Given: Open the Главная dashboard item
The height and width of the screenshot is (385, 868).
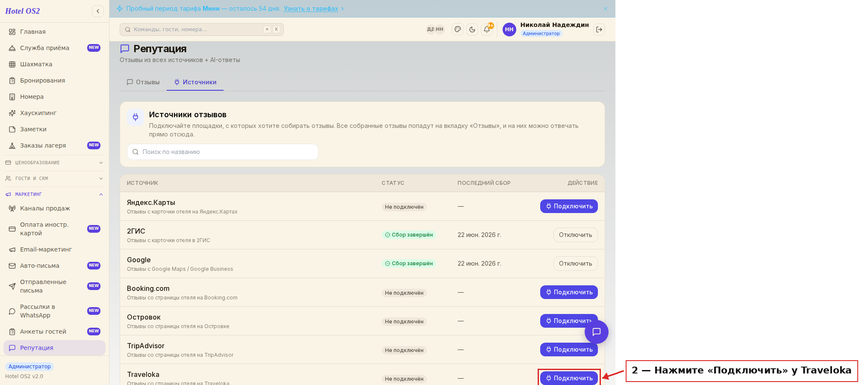Looking at the screenshot, I should pos(54,32).
